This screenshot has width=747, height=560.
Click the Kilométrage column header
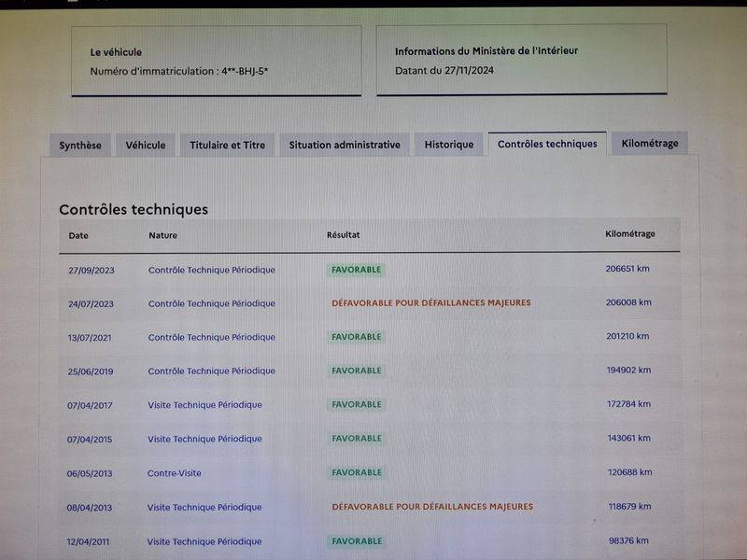coord(630,234)
